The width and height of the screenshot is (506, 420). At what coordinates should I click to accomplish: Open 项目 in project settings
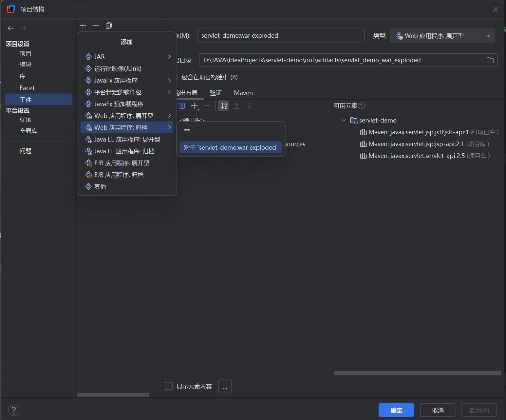pyautogui.click(x=26, y=54)
